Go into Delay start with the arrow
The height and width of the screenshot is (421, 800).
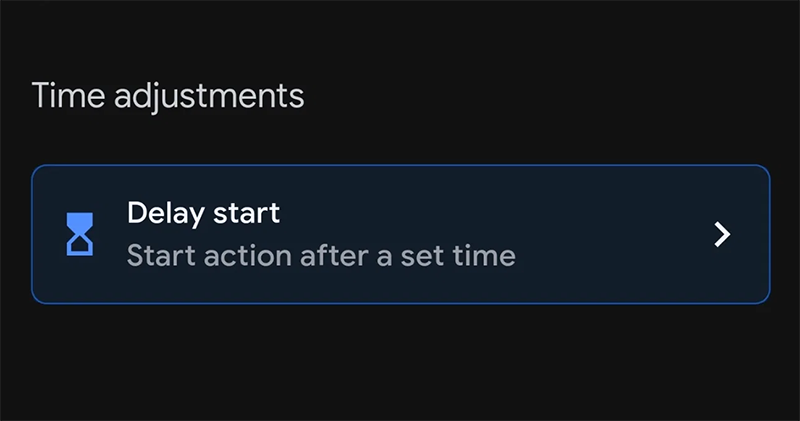coord(722,234)
